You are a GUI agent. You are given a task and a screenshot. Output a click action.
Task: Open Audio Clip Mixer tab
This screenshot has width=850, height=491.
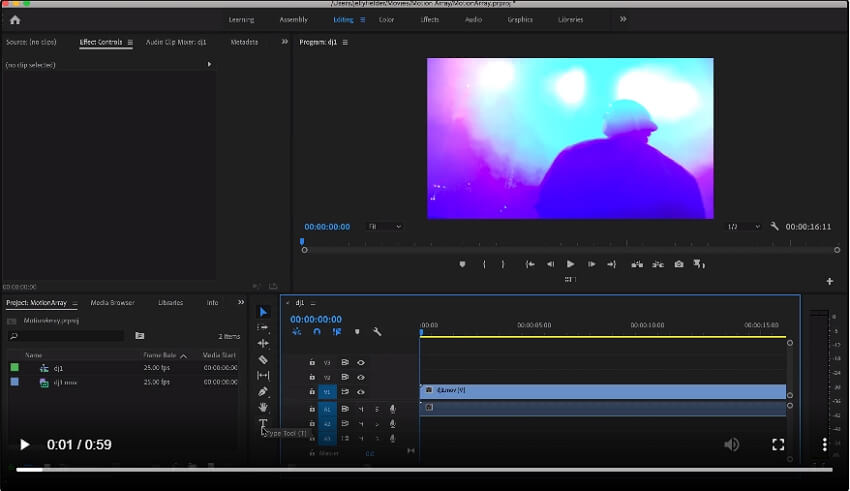[x=176, y=42]
